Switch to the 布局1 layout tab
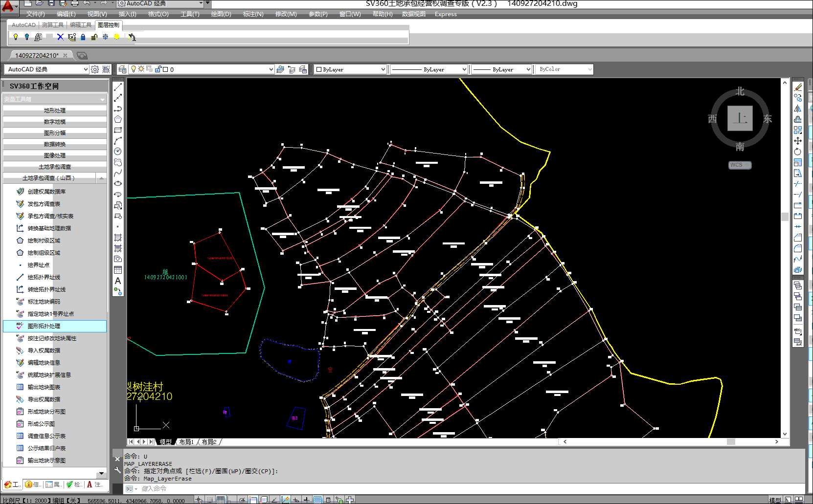 (x=186, y=442)
